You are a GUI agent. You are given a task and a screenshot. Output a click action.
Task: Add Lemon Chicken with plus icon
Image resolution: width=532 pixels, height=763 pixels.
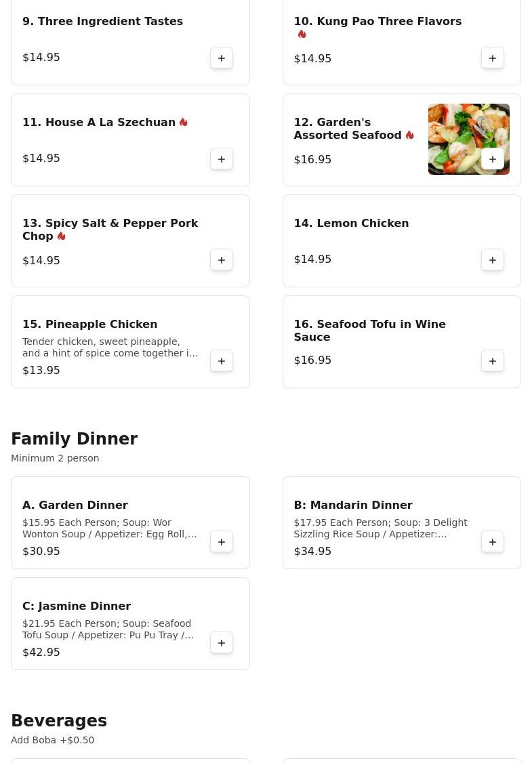pos(493,260)
